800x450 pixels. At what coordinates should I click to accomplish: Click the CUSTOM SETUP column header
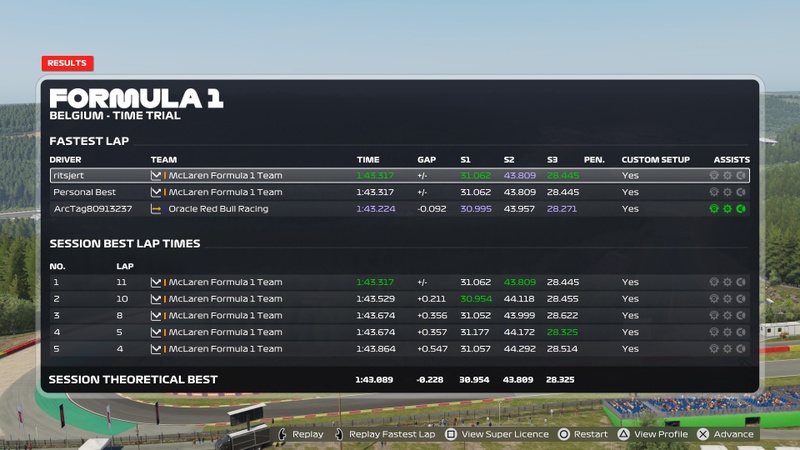656,160
